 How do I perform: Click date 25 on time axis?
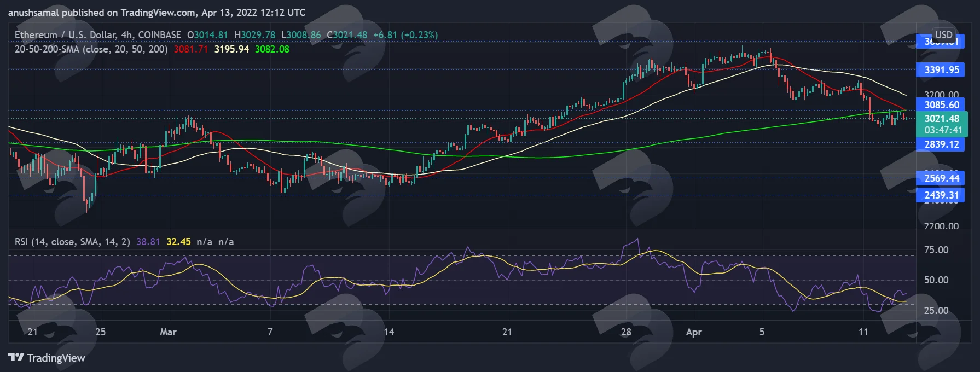[100, 332]
